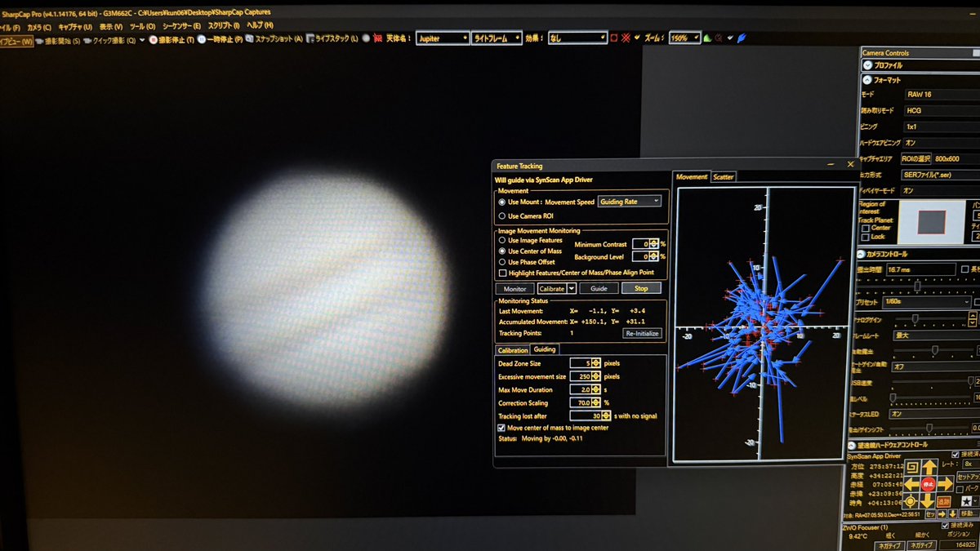Open the スクリプト menu
This screenshot has height=551, width=980.
[x=224, y=27]
